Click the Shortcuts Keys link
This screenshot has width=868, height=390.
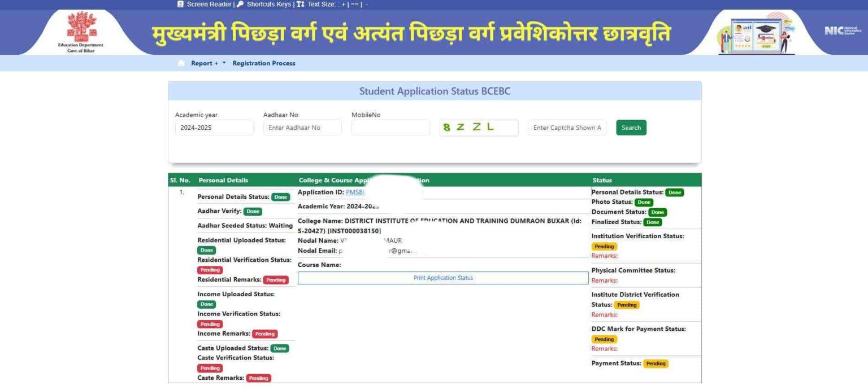pos(268,4)
